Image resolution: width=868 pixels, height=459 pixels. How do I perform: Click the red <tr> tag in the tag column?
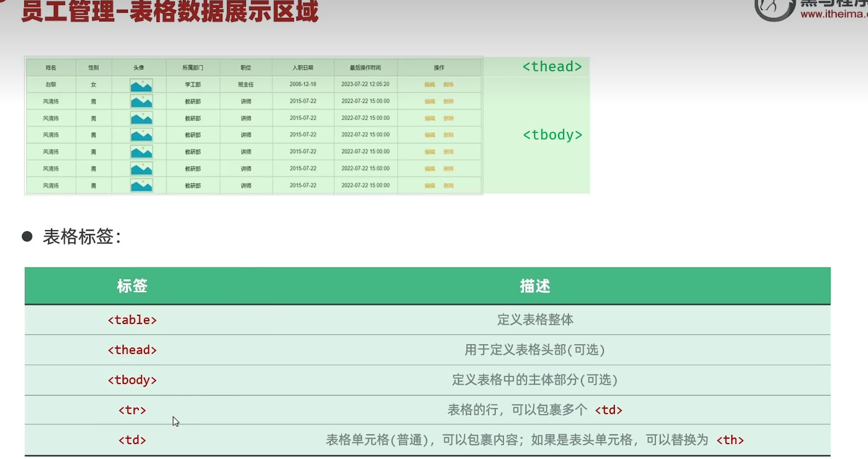click(132, 410)
